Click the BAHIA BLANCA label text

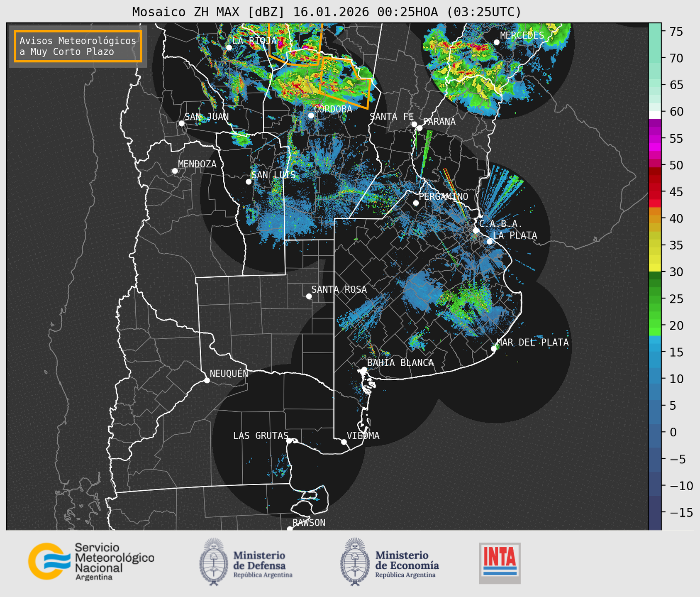click(400, 363)
